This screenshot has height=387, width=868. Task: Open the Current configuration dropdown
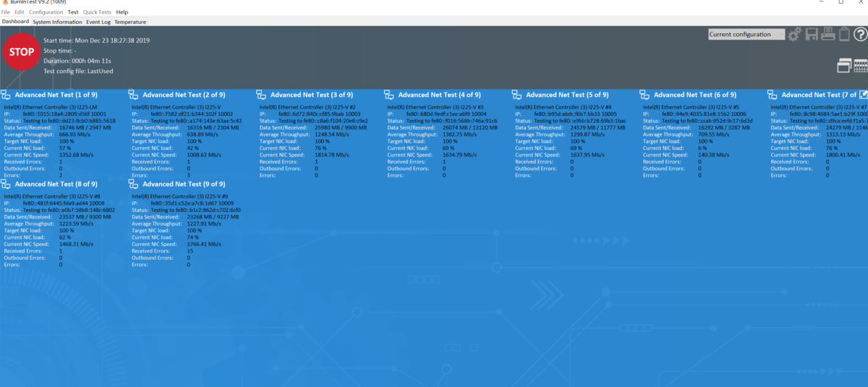click(x=746, y=34)
